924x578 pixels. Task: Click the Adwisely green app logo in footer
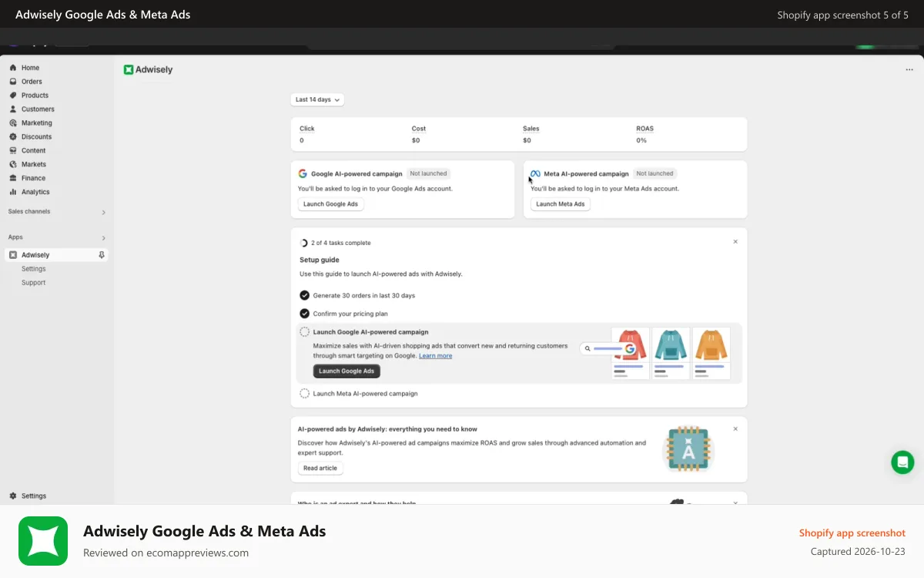pyautogui.click(x=43, y=541)
